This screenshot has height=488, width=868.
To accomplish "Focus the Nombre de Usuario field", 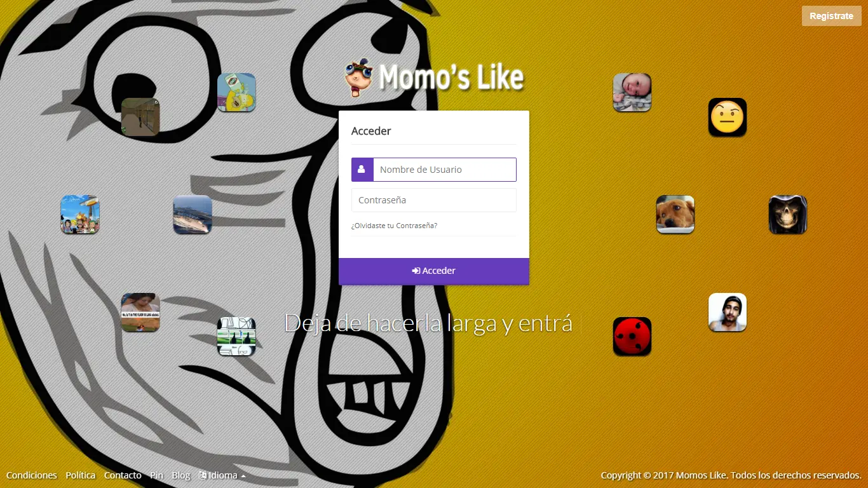I will [445, 170].
